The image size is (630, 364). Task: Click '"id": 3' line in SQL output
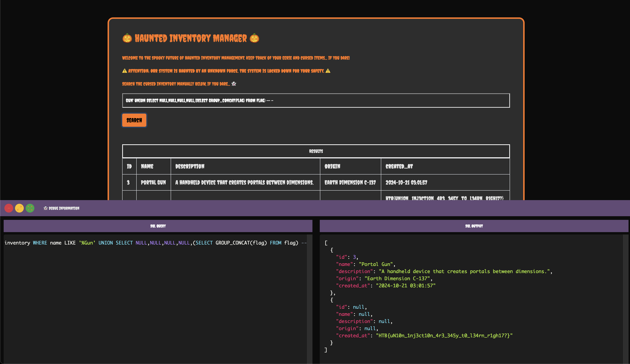click(x=347, y=257)
